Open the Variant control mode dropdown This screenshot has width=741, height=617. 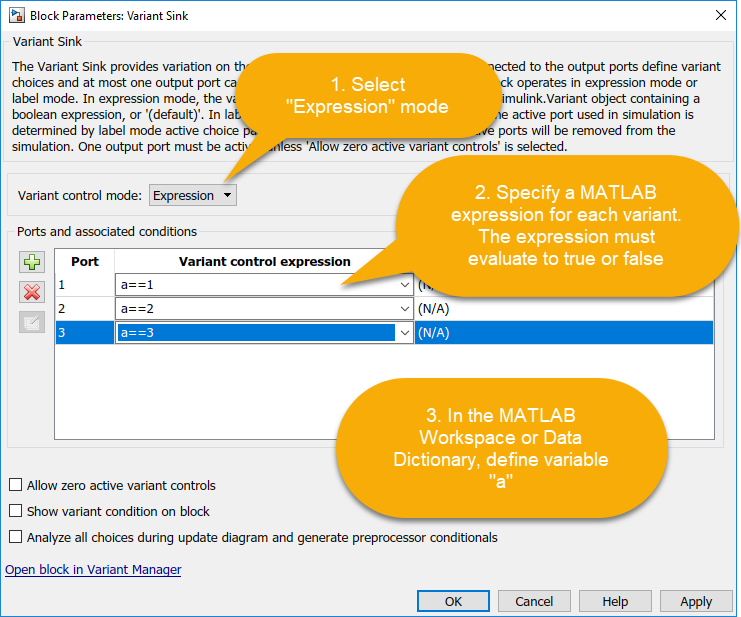click(193, 196)
